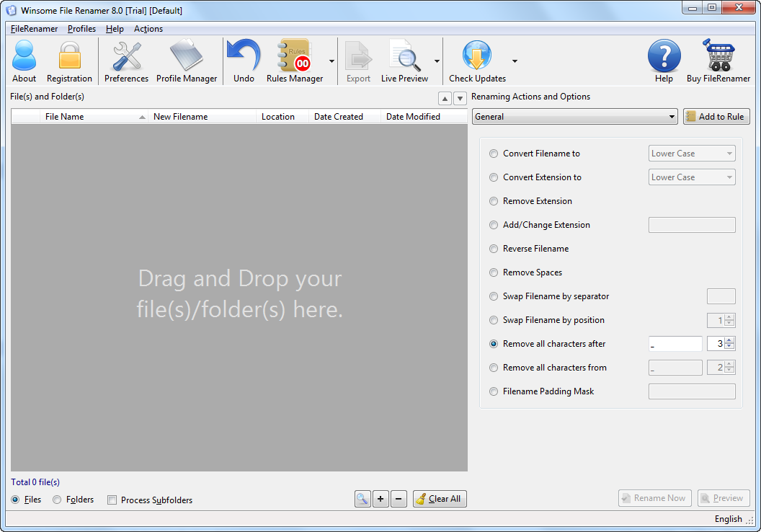Expand the General actions dropdown
The image size is (761, 532).
point(574,117)
